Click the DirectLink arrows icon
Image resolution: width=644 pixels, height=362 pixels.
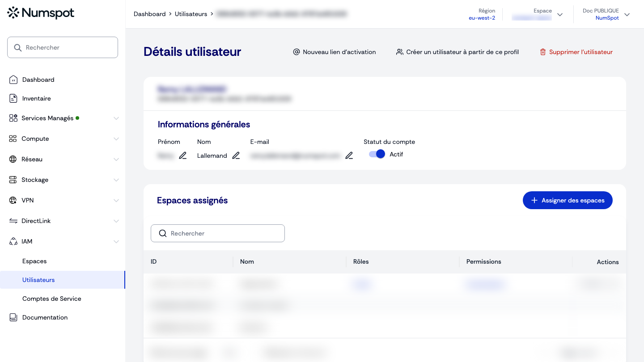coord(13,221)
